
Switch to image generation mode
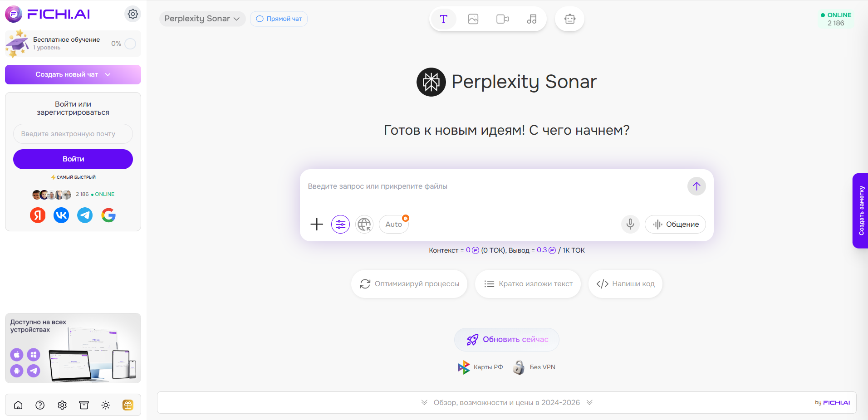click(x=473, y=19)
